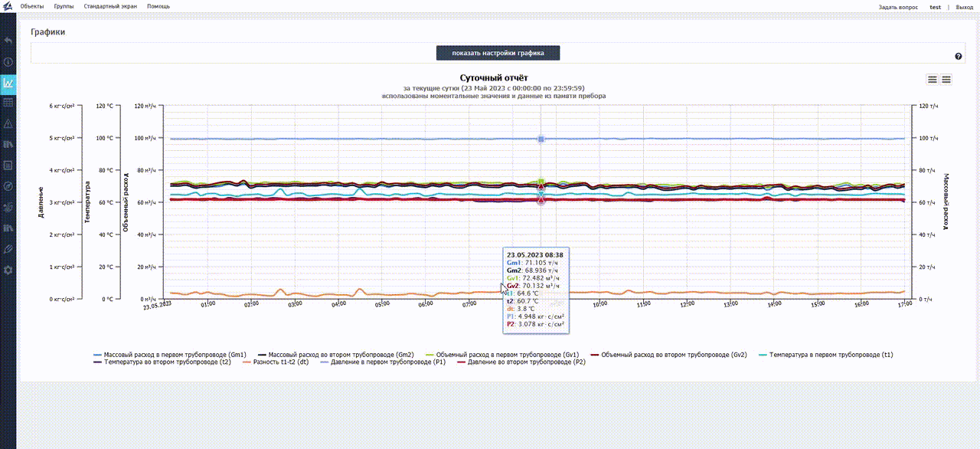Click the Выход logout link

coord(964,7)
